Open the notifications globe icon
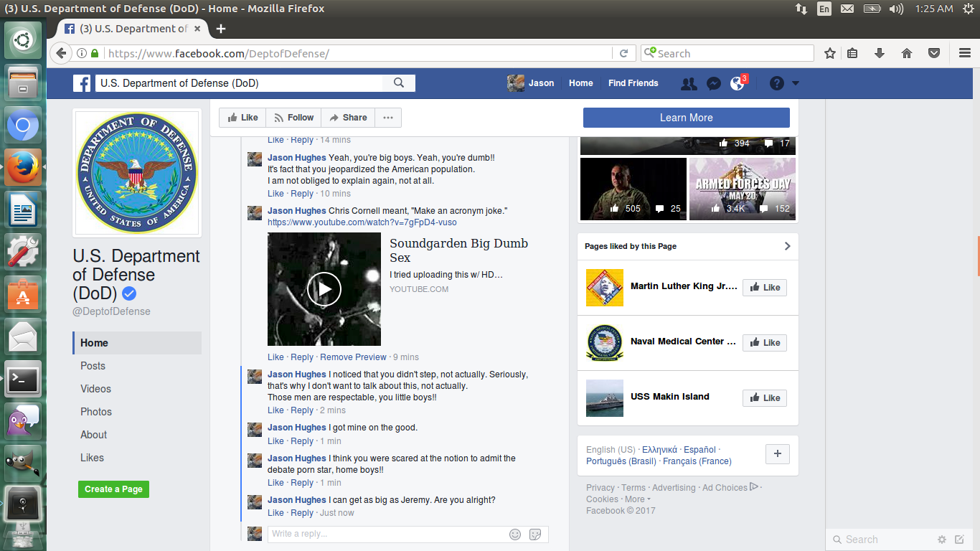This screenshot has height=551, width=980. [737, 83]
